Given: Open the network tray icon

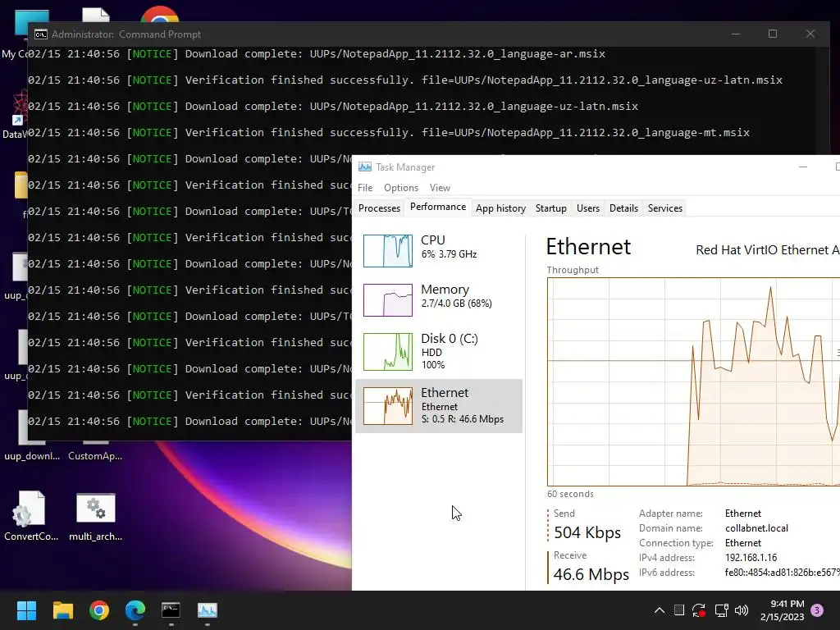Looking at the screenshot, I should coord(721,610).
